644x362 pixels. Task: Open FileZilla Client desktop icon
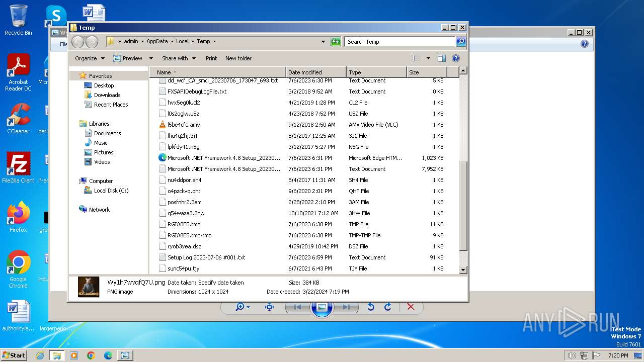18,168
